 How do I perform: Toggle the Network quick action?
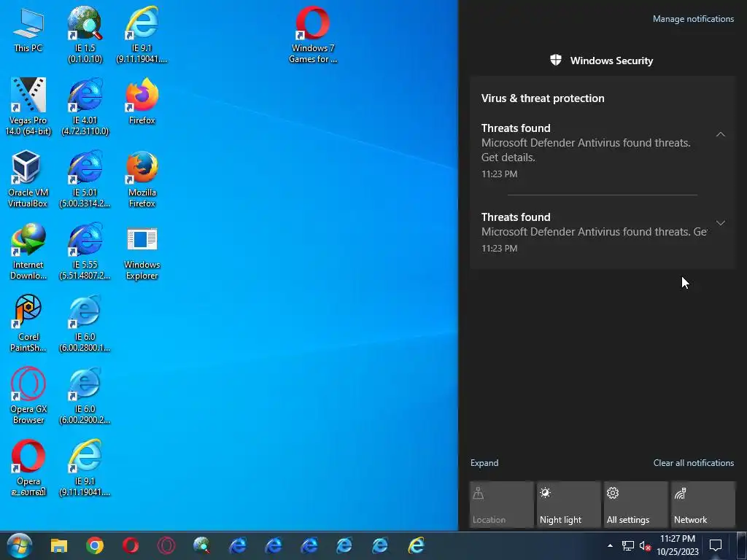point(703,505)
